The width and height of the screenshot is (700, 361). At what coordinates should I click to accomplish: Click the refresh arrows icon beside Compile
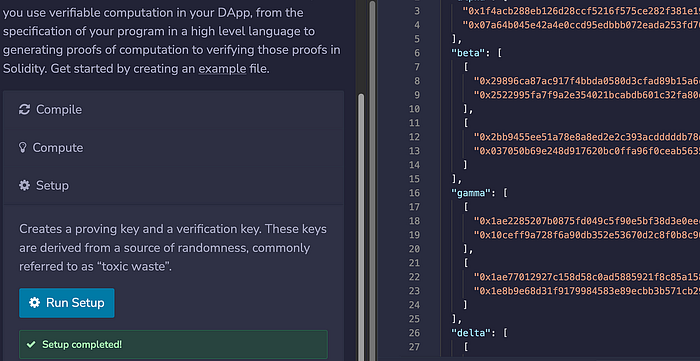[x=24, y=109]
